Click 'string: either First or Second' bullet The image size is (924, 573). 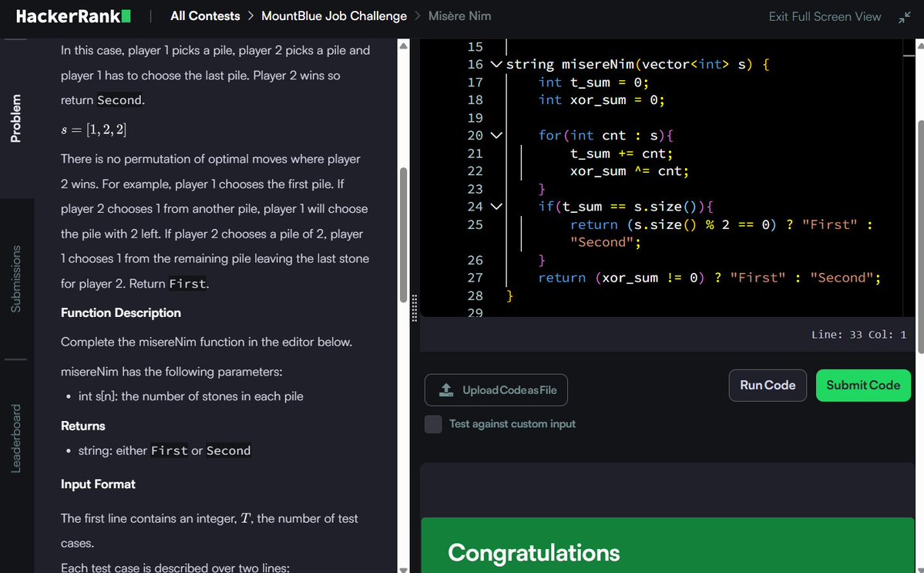pyautogui.click(x=165, y=451)
